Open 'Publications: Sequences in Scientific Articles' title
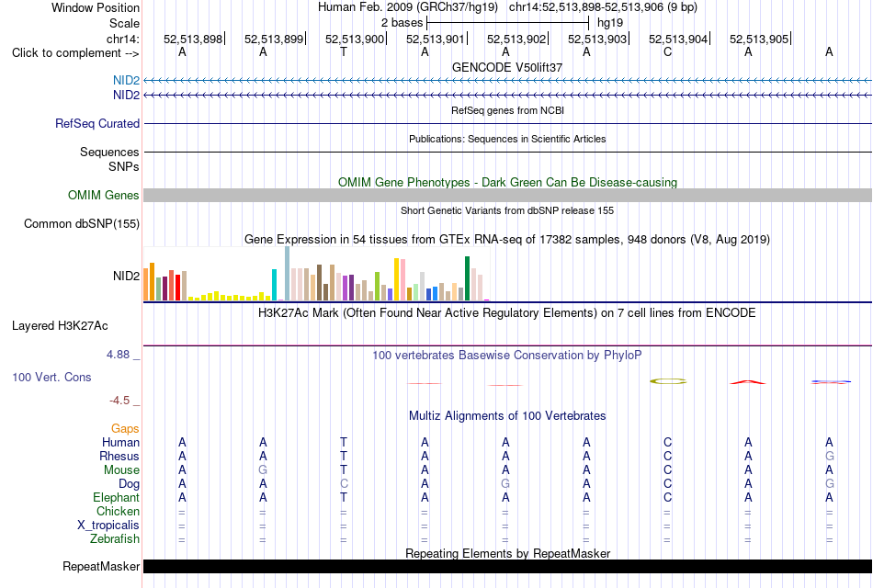The height and width of the screenshot is (588, 873). click(507, 139)
